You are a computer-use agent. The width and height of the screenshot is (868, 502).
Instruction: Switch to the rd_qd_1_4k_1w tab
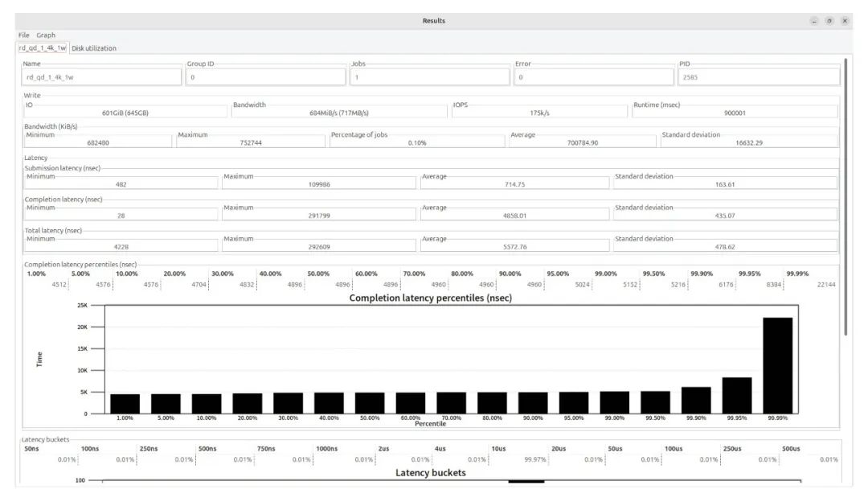click(x=43, y=48)
